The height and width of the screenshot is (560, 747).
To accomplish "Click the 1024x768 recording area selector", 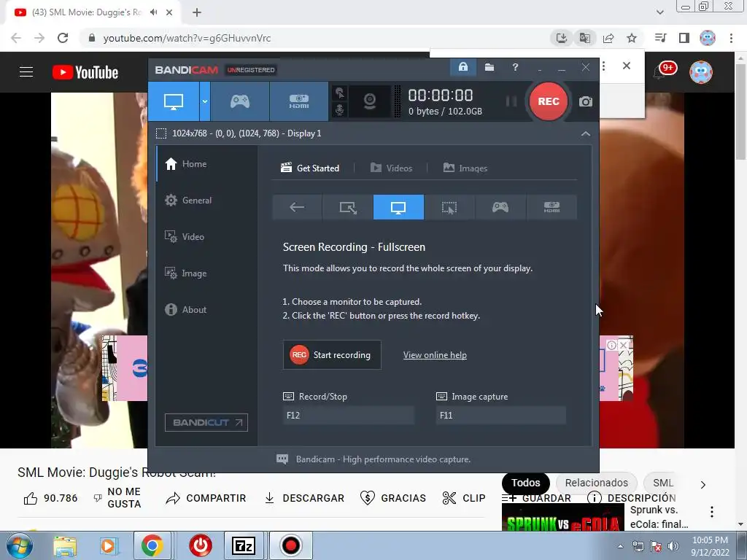I will point(239,133).
